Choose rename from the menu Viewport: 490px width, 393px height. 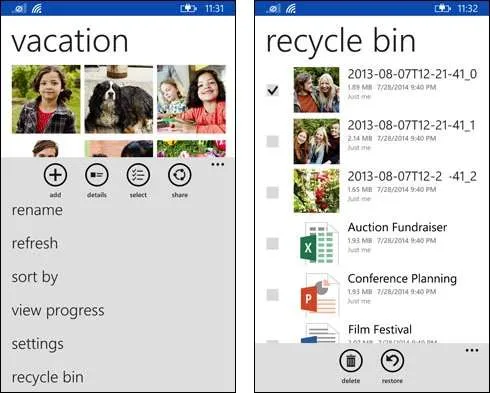(37, 210)
